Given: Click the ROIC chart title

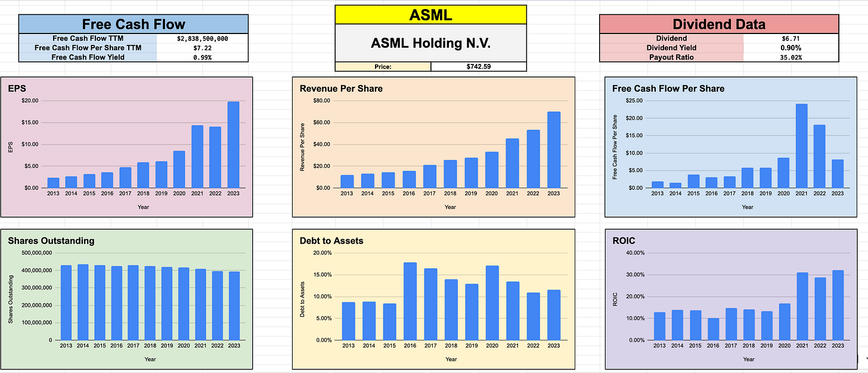Looking at the screenshot, I should [x=623, y=241].
